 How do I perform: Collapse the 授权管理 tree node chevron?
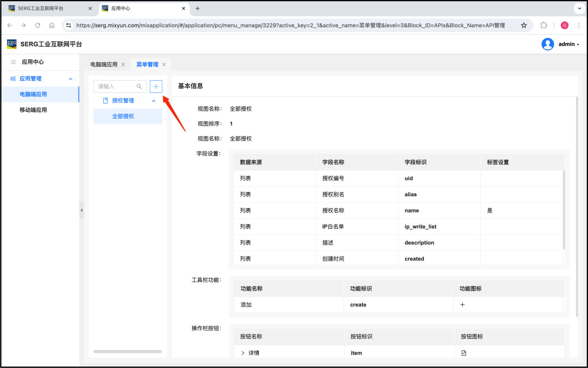[x=153, y=101]
